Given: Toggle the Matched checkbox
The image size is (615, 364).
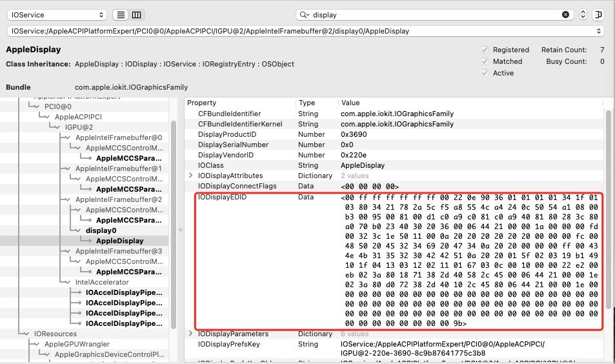Looking at the screenshot, I should point(485,61).
